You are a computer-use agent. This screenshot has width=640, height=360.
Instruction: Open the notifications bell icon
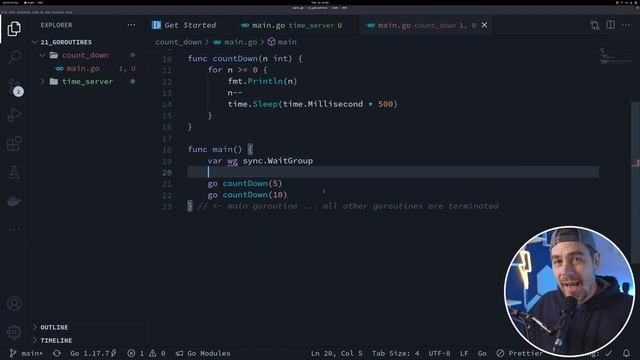click(626, 353)
